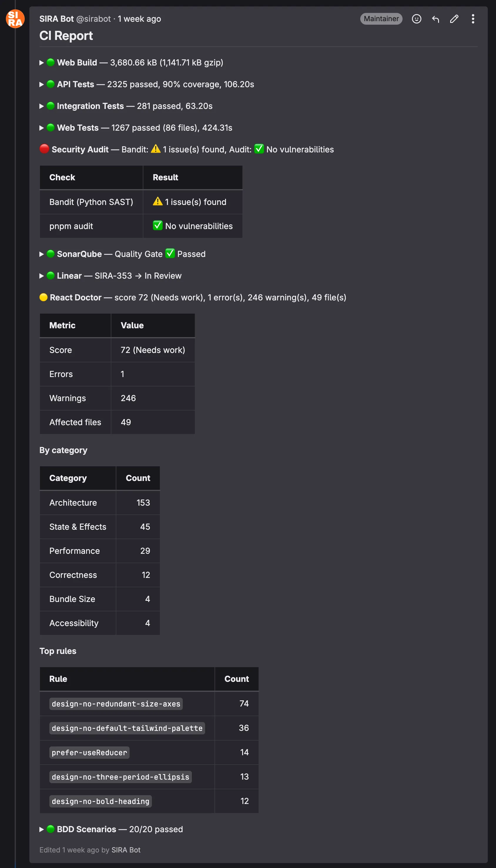Click the checkmark in the pnpm audit row
Screen dimensions: 496x868
(158, 226)
